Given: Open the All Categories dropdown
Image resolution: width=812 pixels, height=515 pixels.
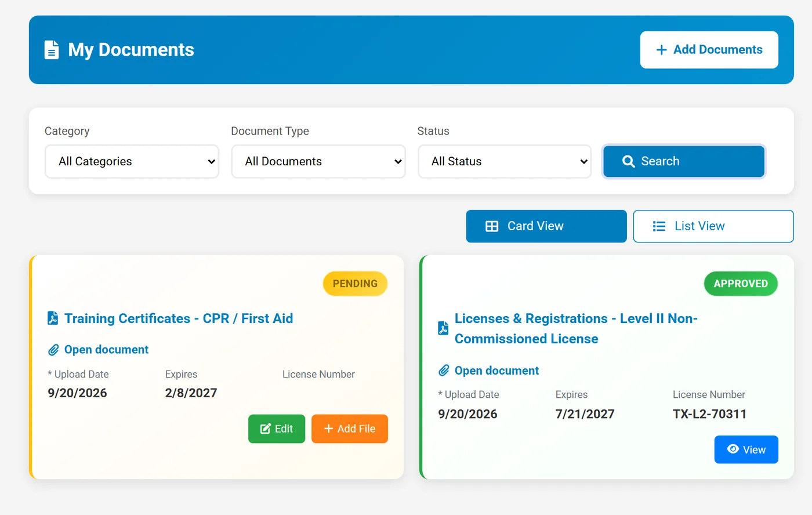Looking at the screenshot, I should click(x=132, y=161).
